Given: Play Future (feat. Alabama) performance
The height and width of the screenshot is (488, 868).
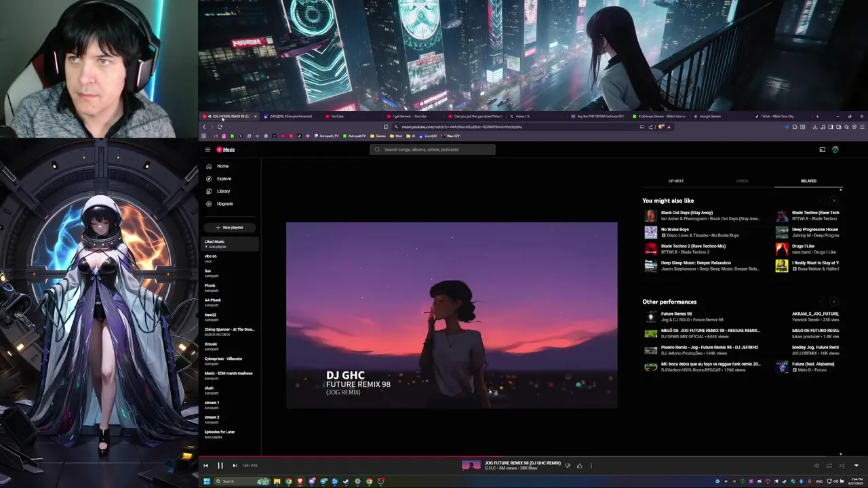Looking at the screenshot, I should tap(807, 367).
